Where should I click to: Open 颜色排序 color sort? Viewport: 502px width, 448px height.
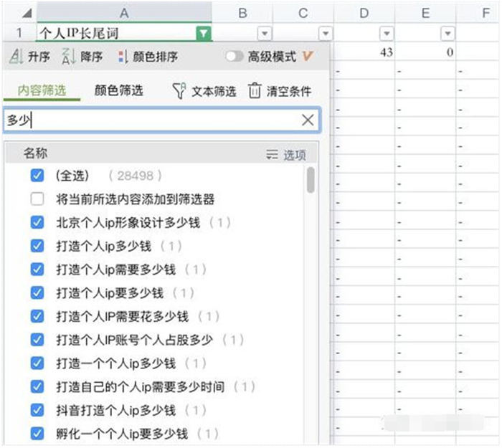[x=148, y=57]
